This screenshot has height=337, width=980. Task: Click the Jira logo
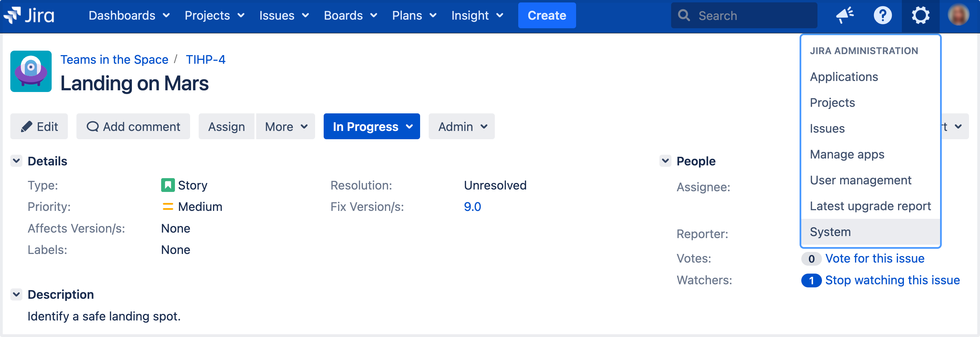pos(29,16)
